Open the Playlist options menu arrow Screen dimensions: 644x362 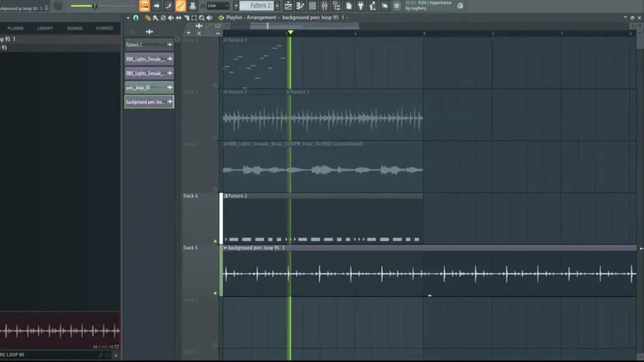tap(128, 18)
